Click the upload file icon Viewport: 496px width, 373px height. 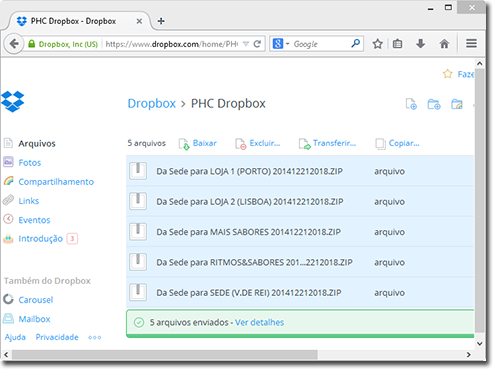411,104
